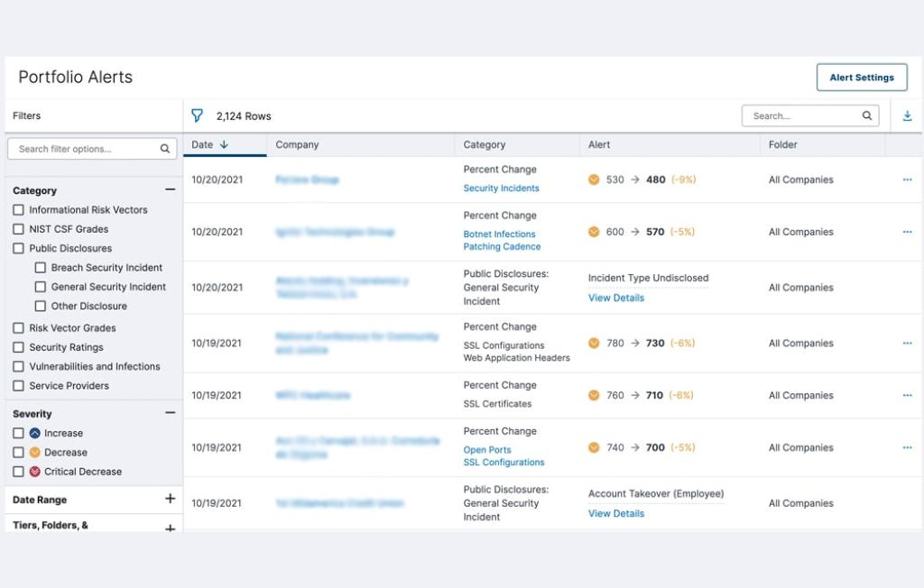Click magnifier icon in table search box

867,115
